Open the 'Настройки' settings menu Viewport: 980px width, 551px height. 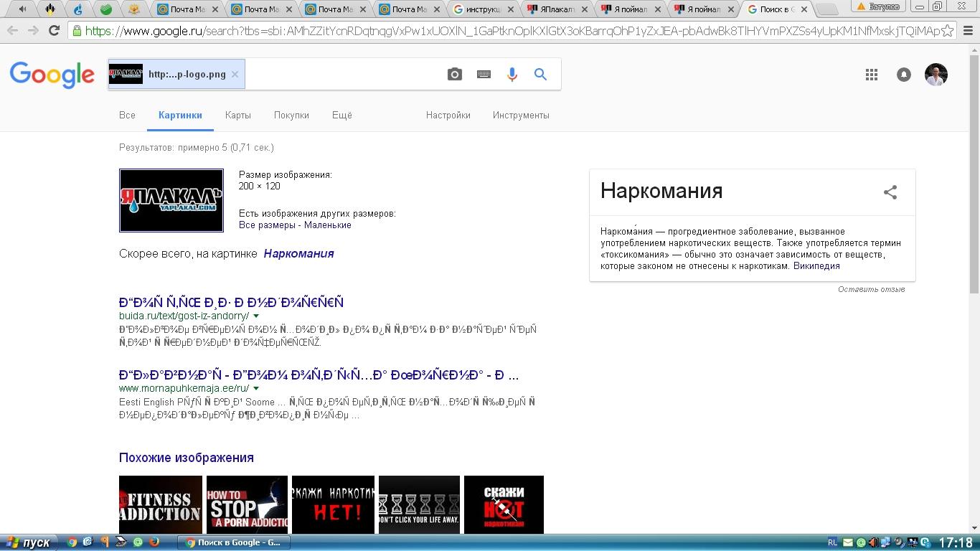[x=448, y=115]
